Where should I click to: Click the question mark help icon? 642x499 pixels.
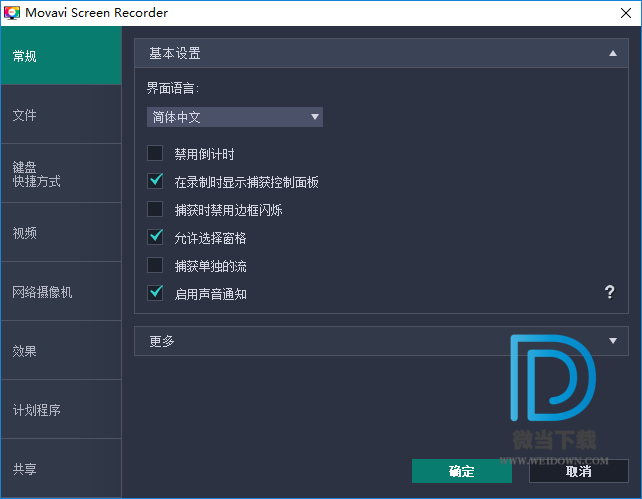(x=609, y=292)
